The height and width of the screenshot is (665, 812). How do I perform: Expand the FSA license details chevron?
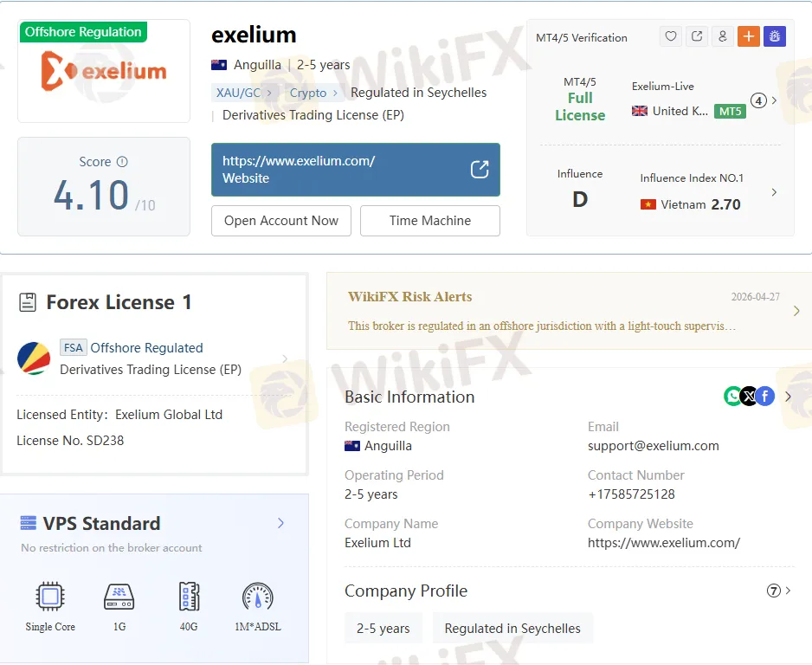pos(285,358)
